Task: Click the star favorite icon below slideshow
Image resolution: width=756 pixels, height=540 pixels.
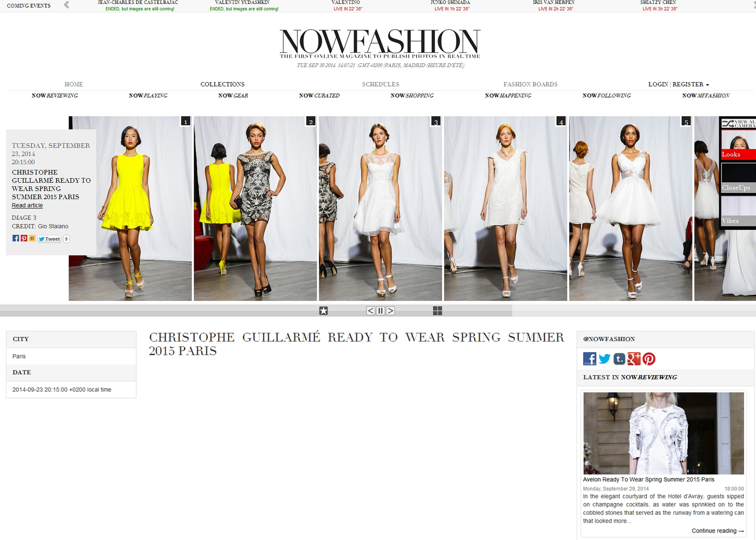Action: pyautogui.click(x=324, y=311)
